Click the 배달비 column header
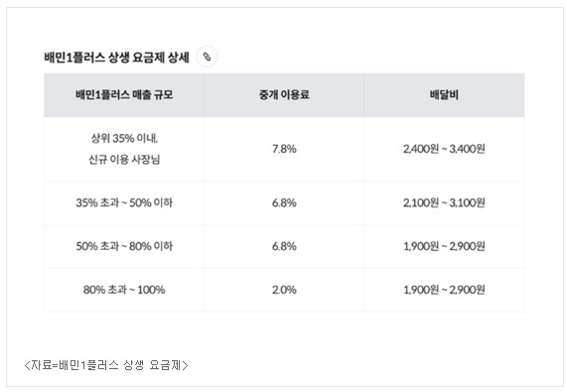 click(444, 95)
